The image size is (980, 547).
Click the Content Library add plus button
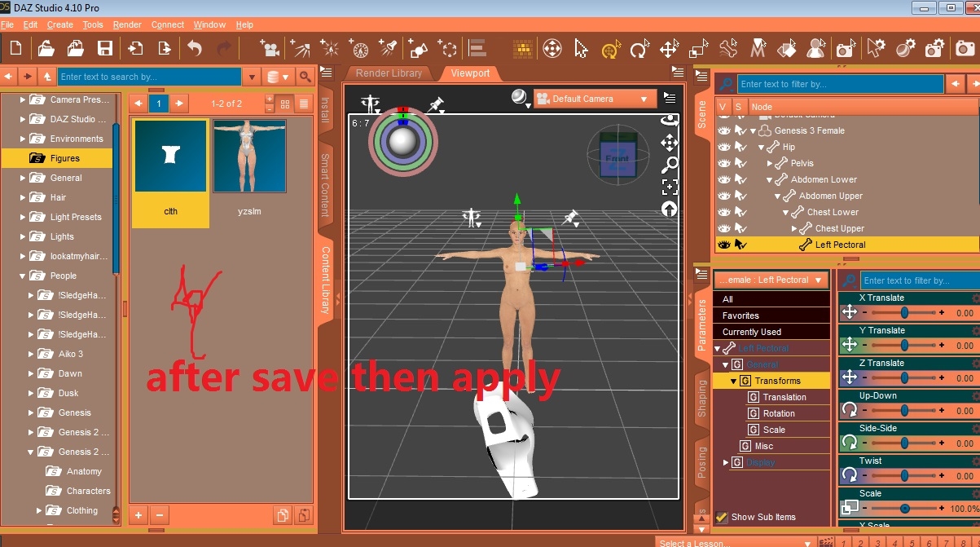(x=138, y=515)
